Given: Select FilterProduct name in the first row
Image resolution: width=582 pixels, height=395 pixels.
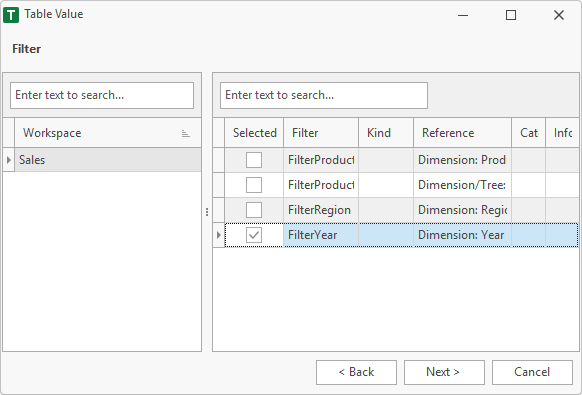Looking at the screenshot, I should click(321, 160).
